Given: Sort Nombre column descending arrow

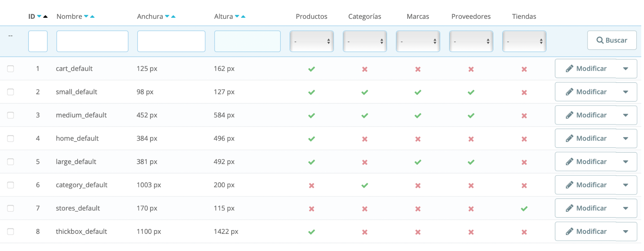Looking at the screenshot, I should 86,16.
